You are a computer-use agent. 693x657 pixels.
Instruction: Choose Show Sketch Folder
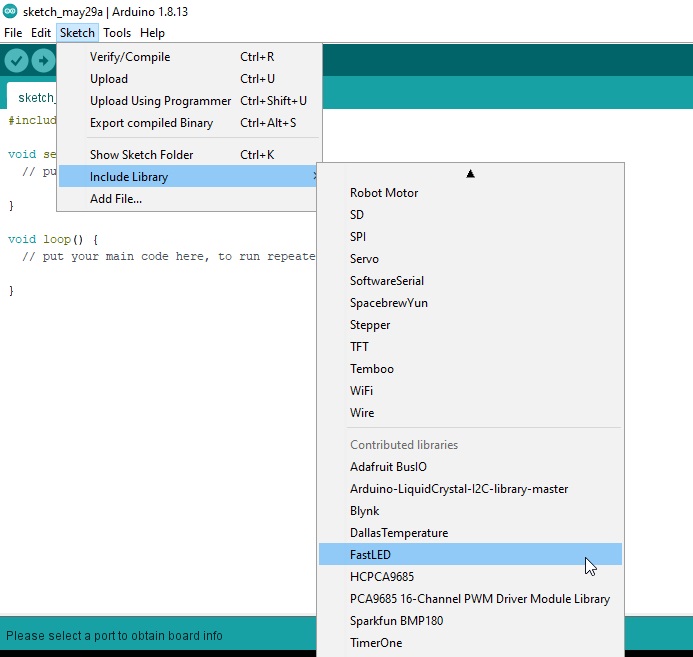point(189,155)
